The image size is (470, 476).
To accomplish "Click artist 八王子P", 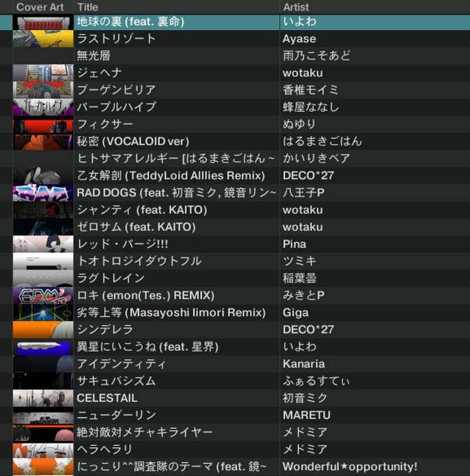I will tap(304, 192).
